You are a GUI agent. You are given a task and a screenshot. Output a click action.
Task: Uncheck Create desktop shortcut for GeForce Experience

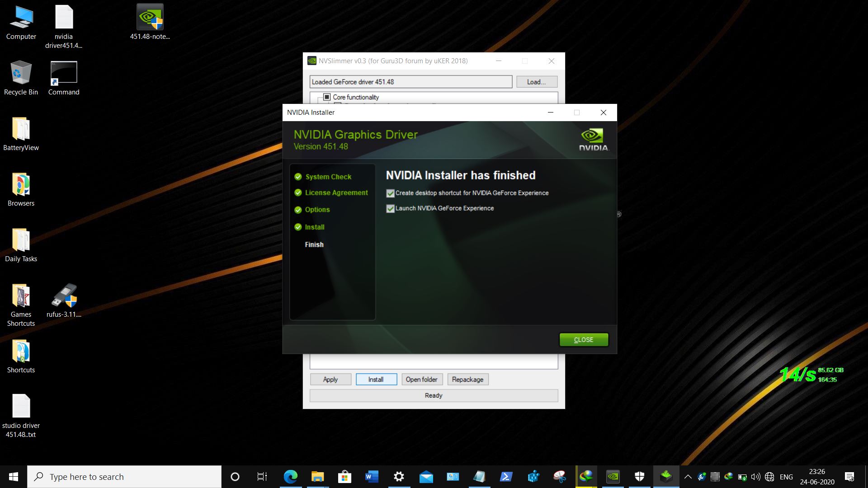tap(391, 193)
